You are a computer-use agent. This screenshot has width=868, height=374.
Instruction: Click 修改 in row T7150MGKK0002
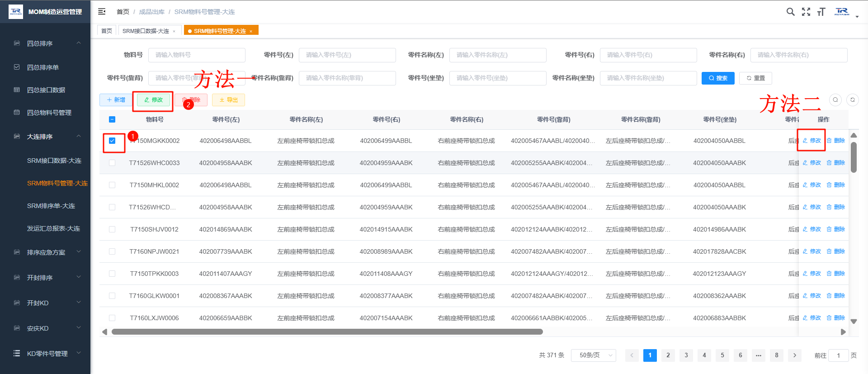812,141
